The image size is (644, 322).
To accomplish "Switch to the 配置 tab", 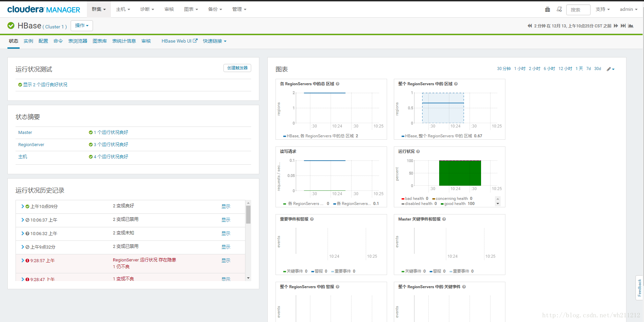I will click(x=43, y=41).
